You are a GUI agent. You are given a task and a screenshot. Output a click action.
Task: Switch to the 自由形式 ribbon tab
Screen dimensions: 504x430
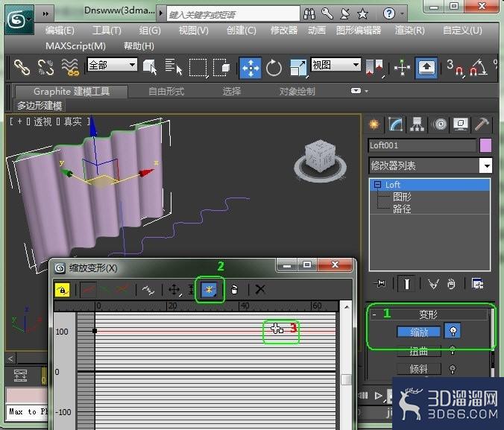point(166,92)
